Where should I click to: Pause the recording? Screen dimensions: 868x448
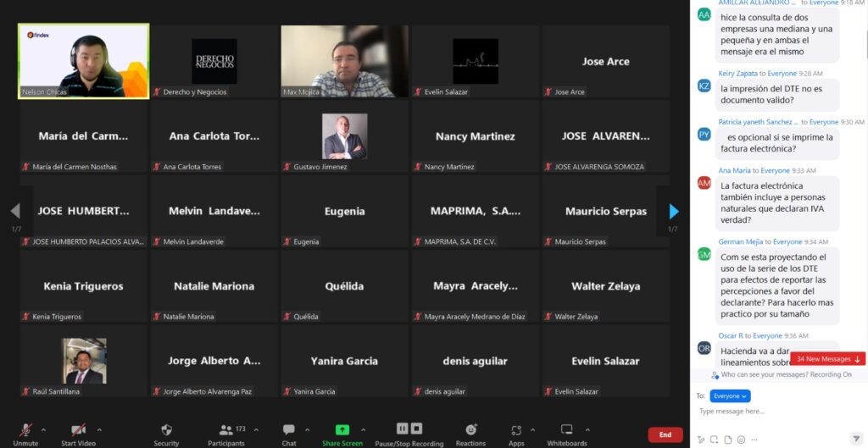click(x=403, y=429)
